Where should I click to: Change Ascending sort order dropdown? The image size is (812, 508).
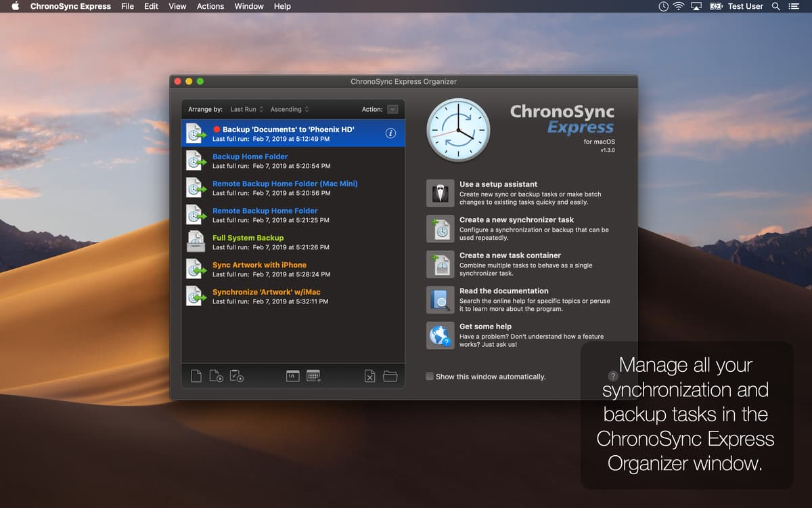click(x=289, y=108)
